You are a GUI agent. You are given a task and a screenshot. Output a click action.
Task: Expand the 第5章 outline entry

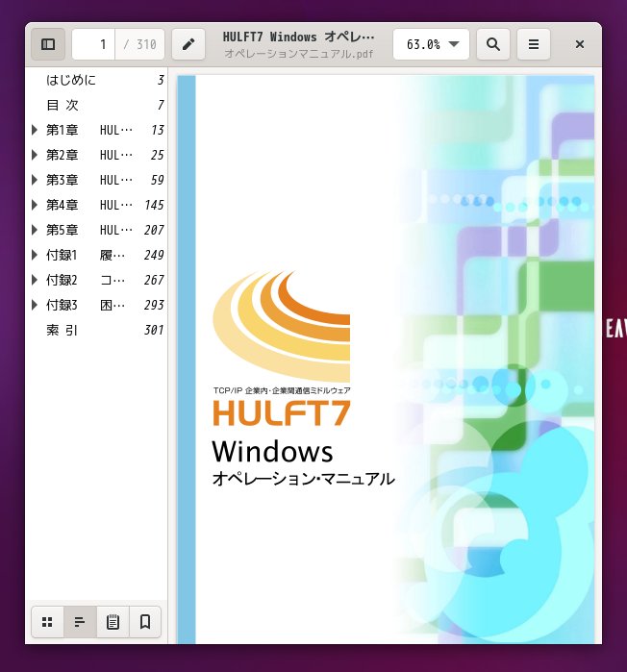(35, 230)
